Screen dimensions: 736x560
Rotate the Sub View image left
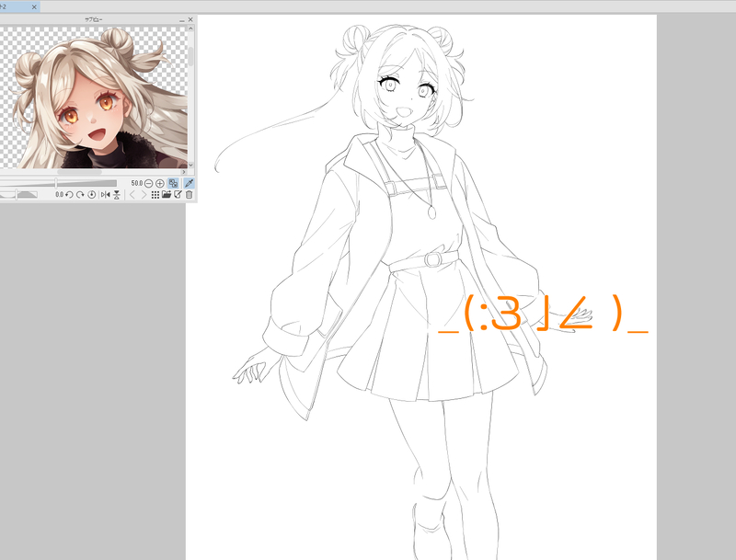click(69, 195)
